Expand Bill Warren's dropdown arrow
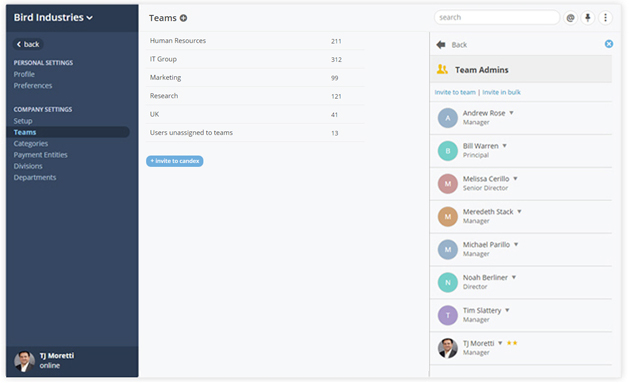 coord(505,146)
